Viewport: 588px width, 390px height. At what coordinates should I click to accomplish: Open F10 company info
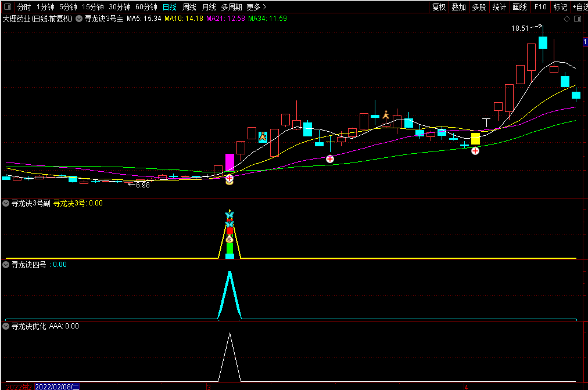pos(540,7)
